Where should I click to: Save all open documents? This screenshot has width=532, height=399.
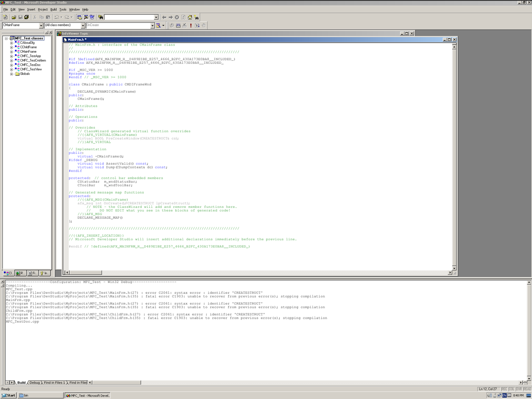26,17
